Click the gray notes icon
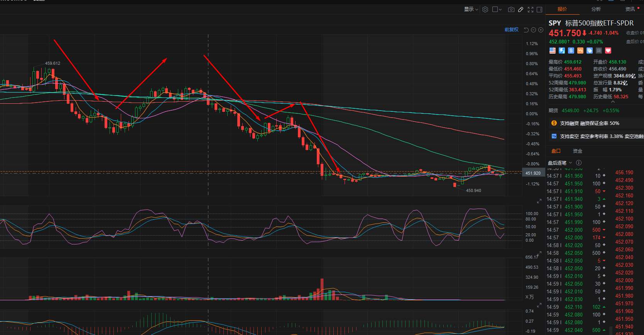Image resolution: width=644 pixels, height=335 pixels. pos(599,51)
